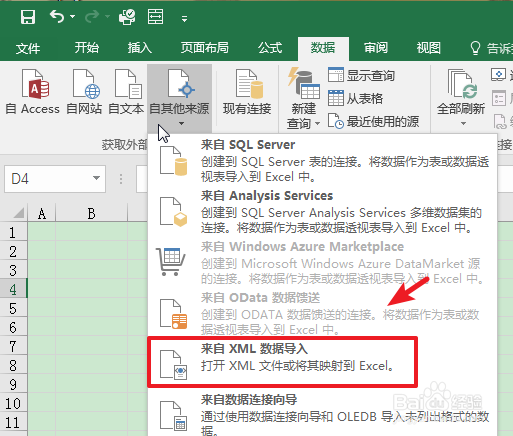Choose 来自 OData 数据馈送 menu item
This screenshot has height=436, width=513.
click(x=322, y=313)
